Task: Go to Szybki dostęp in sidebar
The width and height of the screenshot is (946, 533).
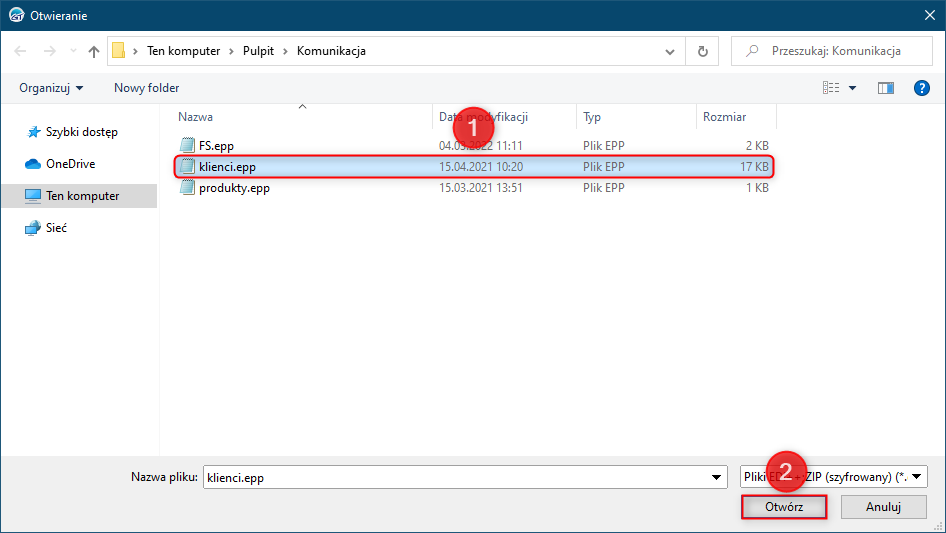Action: pos(81,132)
